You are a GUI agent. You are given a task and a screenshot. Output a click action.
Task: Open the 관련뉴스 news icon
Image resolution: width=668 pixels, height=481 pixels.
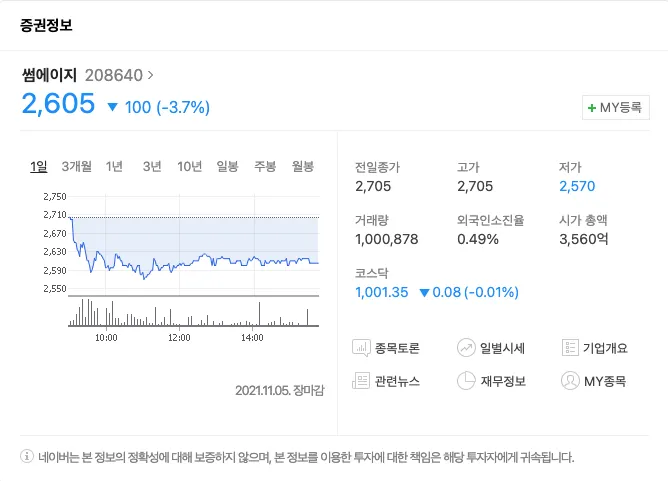pos(362,381)
